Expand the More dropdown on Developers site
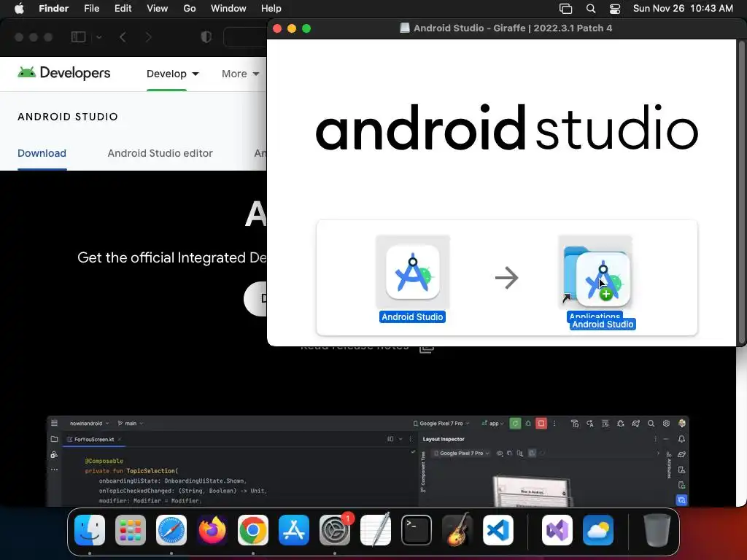This screenshot has height=560, width=747. click(241, 74)
